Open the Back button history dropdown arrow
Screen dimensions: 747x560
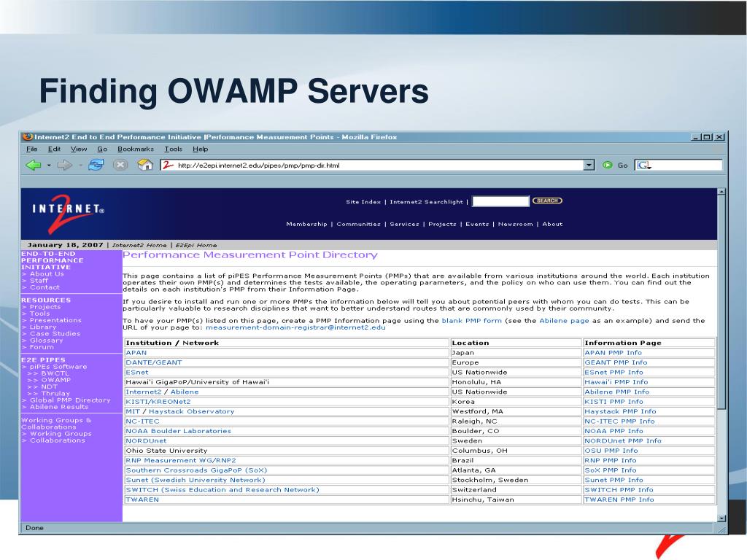coord(49,166)
